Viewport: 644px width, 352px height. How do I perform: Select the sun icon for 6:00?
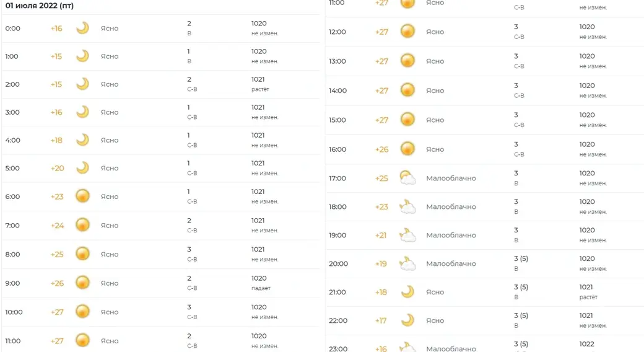[82, 196]
